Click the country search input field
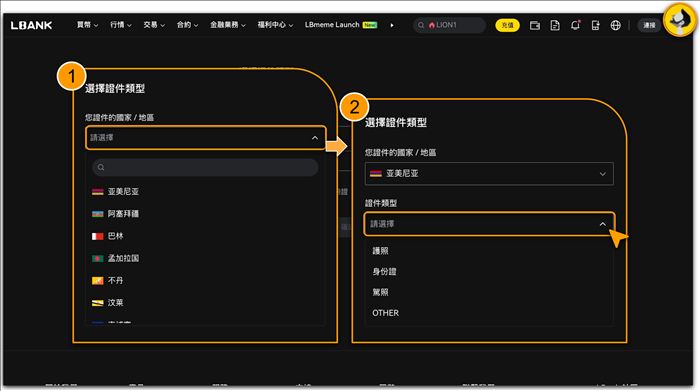Image resolution: width=700 pixels, height=391 pixels. pos(205,167)
